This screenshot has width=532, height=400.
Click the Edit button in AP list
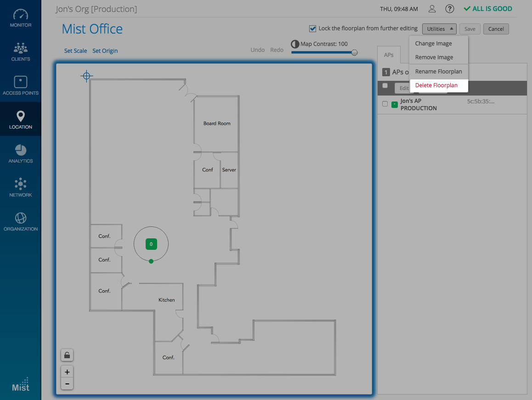pos(404,88)
